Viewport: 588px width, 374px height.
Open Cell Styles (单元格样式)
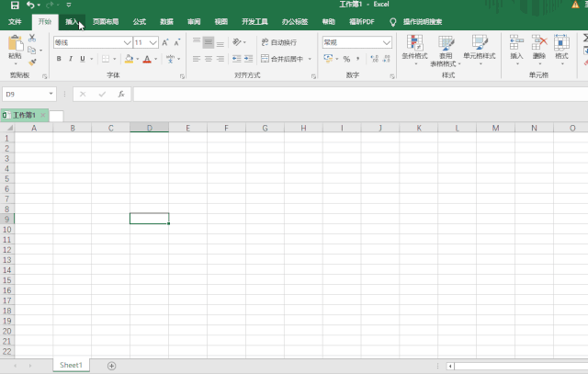(x=480, y=51)
